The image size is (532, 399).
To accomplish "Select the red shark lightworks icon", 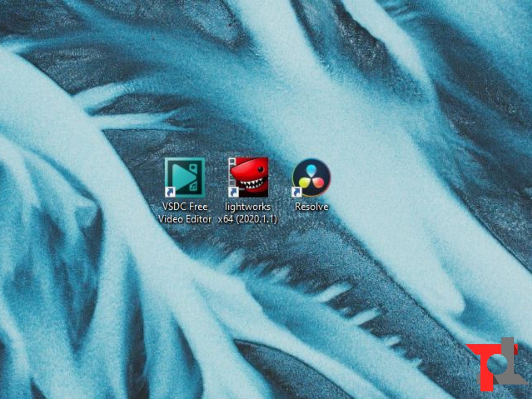I will click(x=248, y=177).
